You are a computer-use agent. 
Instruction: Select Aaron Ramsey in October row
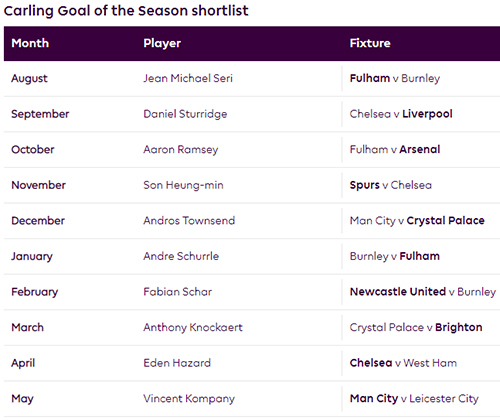pyautogui.click(x=181, y=150)
